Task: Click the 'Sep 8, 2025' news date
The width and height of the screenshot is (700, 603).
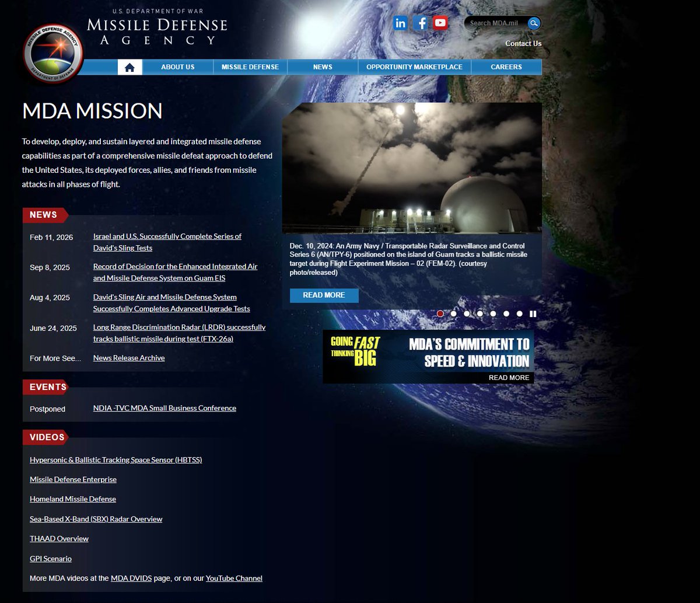Action: 50,267
